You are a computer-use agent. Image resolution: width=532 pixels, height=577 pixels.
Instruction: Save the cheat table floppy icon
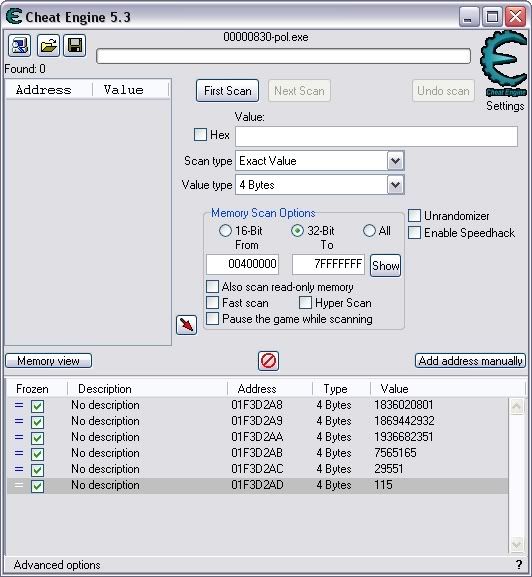click(75, 46)
